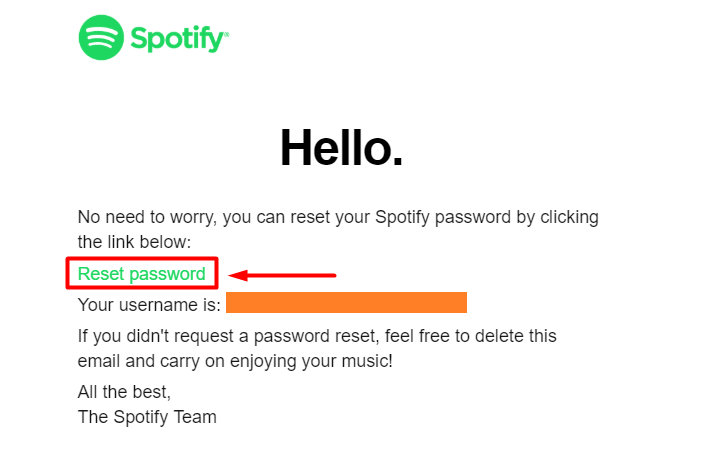Click the Spotify wordmark beside the logo

177,39
